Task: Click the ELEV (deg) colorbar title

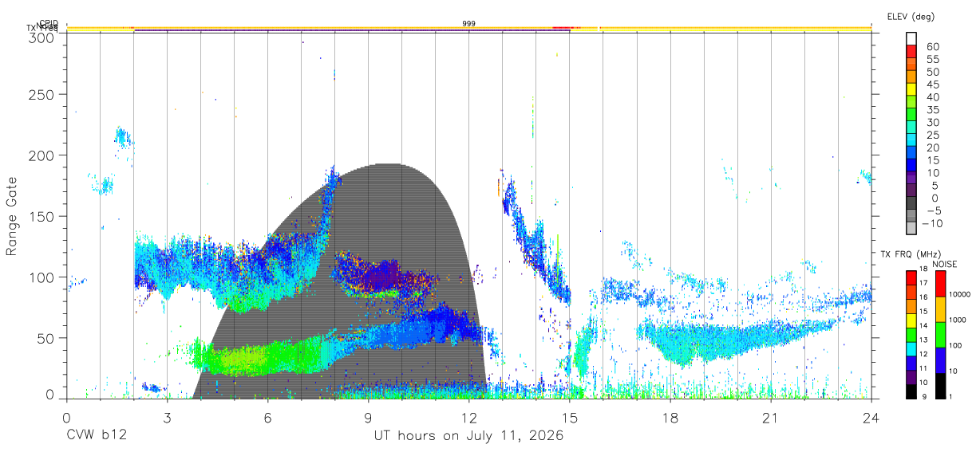Action: point(911,16)
